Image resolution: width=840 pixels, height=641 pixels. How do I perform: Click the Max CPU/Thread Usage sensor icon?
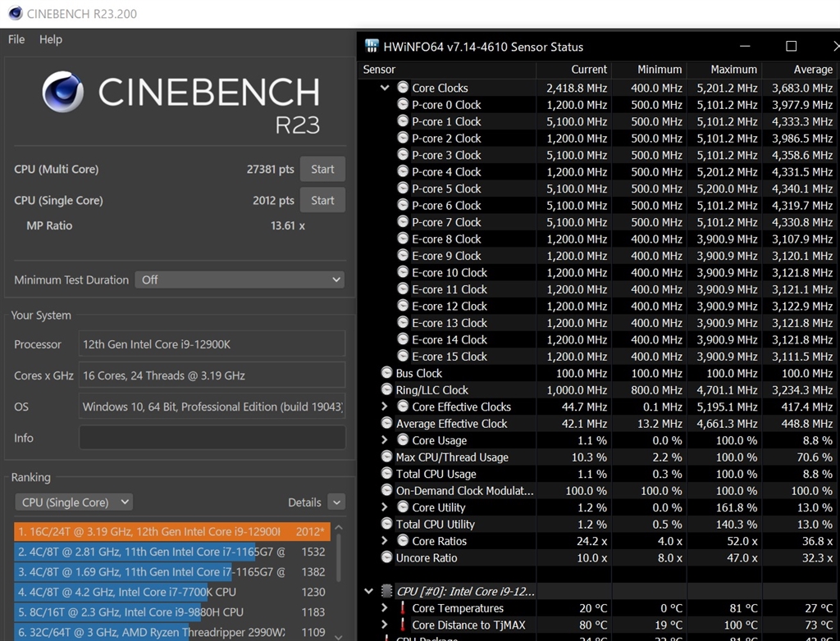pos(387,457)
